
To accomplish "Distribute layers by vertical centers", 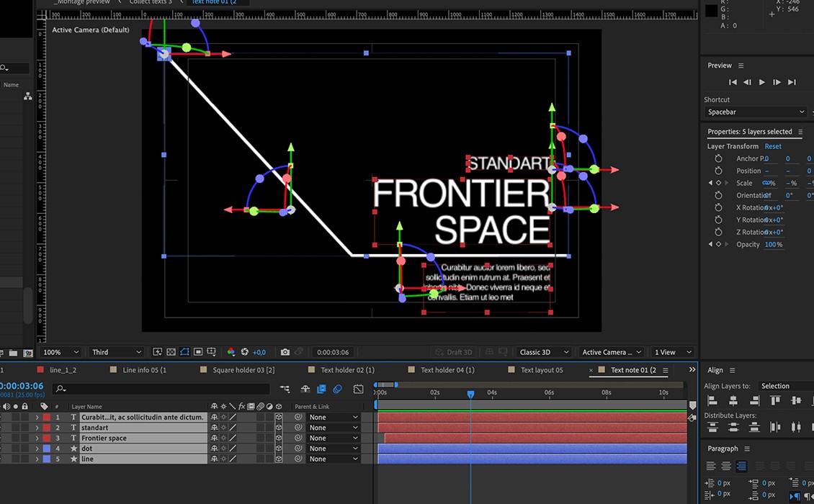I will click(x=733, y=427).
